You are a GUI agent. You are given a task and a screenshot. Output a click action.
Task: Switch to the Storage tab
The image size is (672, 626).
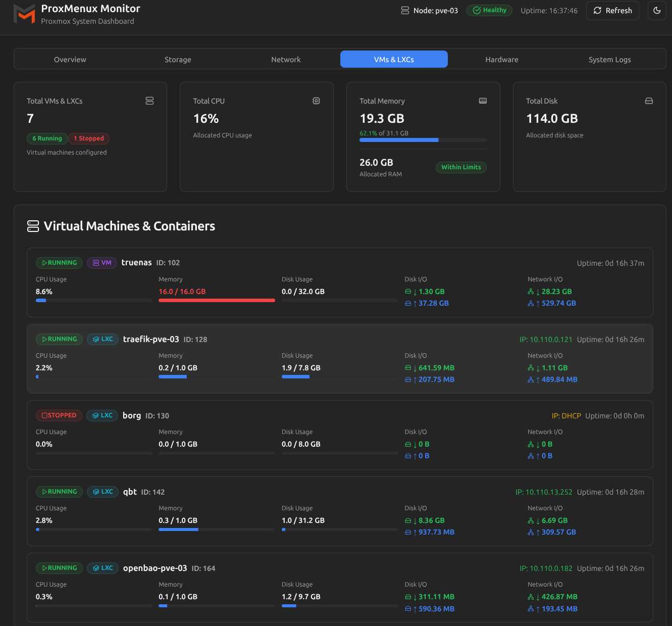(x=178, y=59)
